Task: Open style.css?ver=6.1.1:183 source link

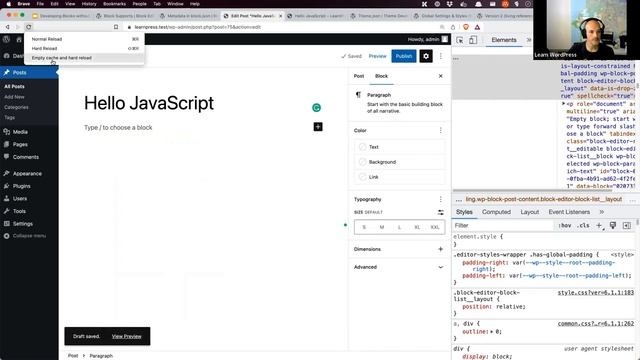Action: [596, 293]
